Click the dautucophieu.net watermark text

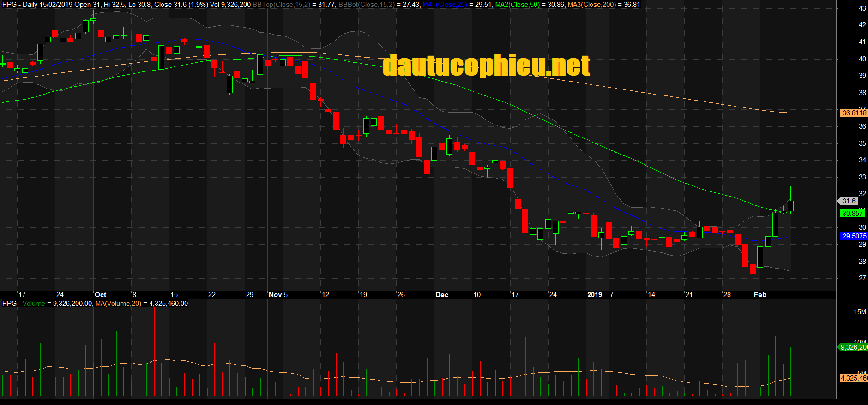pos(486,66)
